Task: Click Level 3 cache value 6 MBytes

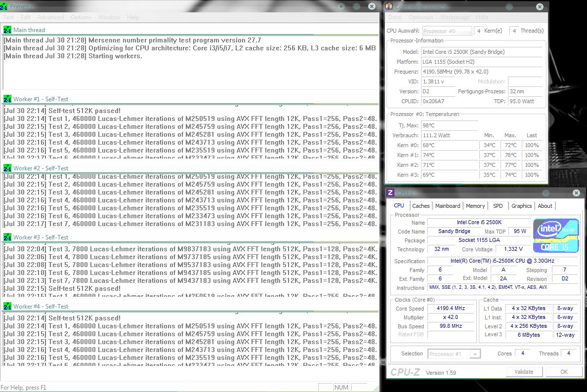Action: point(529,335)
